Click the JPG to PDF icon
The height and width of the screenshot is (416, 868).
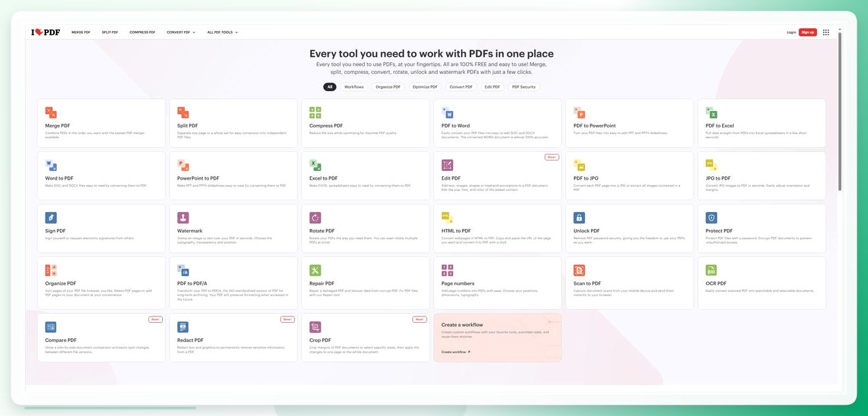[711, 165]
